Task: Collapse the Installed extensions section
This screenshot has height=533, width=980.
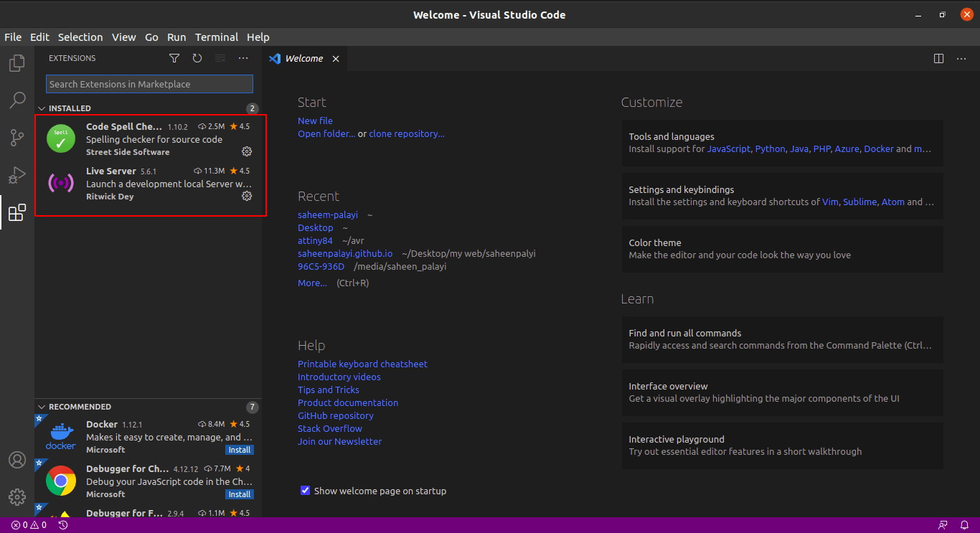Action: tap(42, 108)
